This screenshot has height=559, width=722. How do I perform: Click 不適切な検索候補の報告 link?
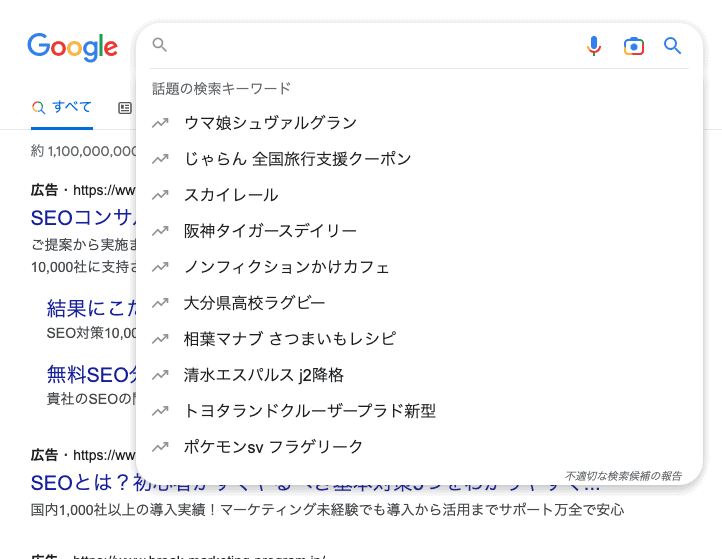[x=623, y=476]
